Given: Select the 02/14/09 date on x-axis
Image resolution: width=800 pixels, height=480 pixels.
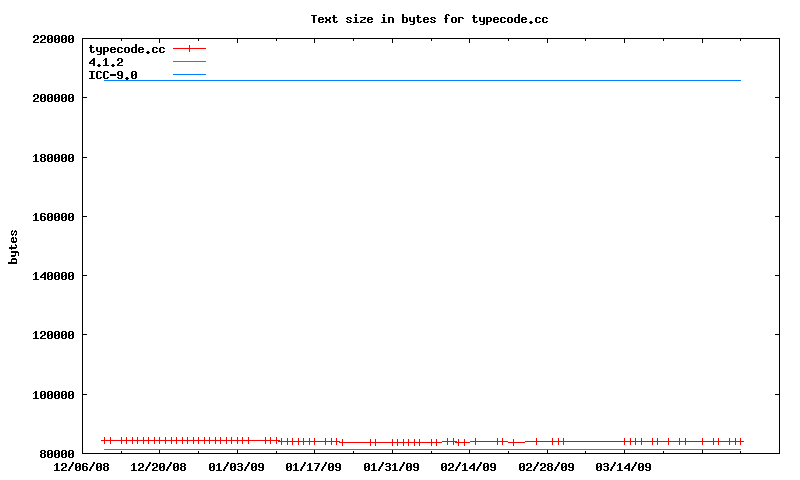Looking at the screenshot, I should tap(470, 467).
